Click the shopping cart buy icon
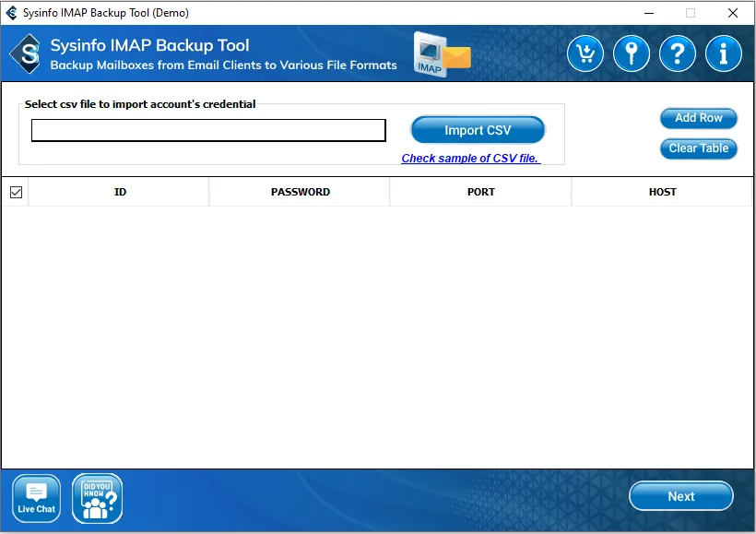The width and height of the screenshot is (756, 534). 585,54
